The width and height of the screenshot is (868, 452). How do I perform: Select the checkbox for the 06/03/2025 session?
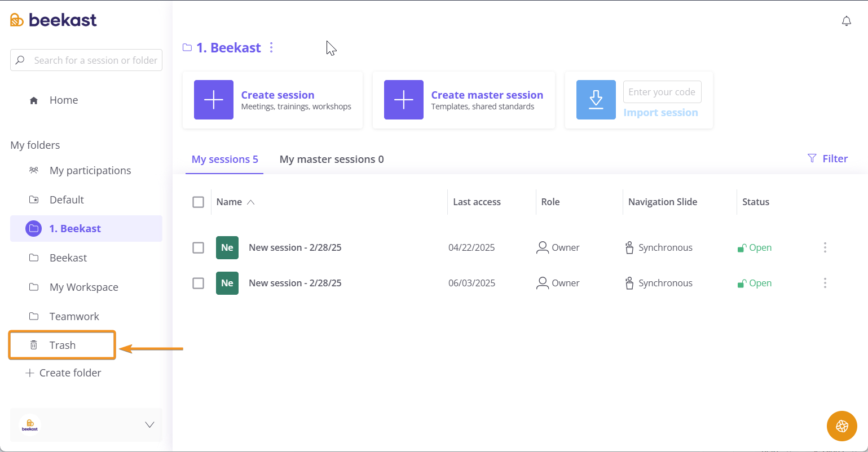pos(198,283)
